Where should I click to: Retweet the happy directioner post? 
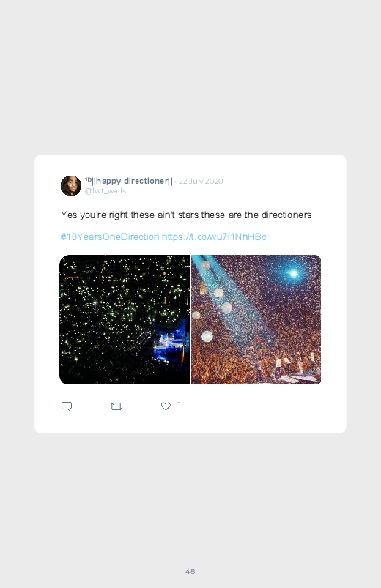click(x=116, y=406)
